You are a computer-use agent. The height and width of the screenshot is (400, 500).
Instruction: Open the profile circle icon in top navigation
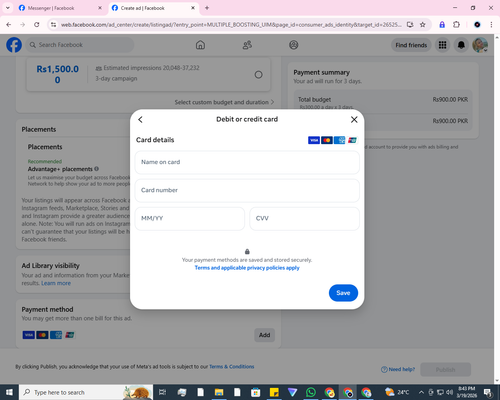(x=294, y=45)
